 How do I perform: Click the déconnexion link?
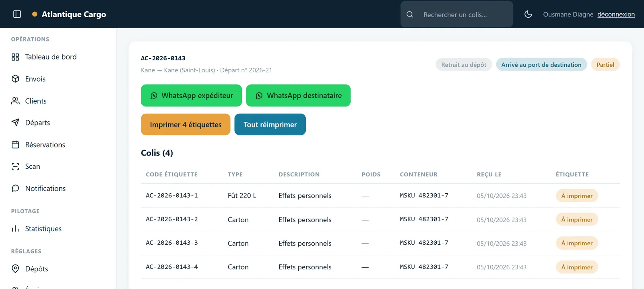pyautogui.click(x=616, y=14)
